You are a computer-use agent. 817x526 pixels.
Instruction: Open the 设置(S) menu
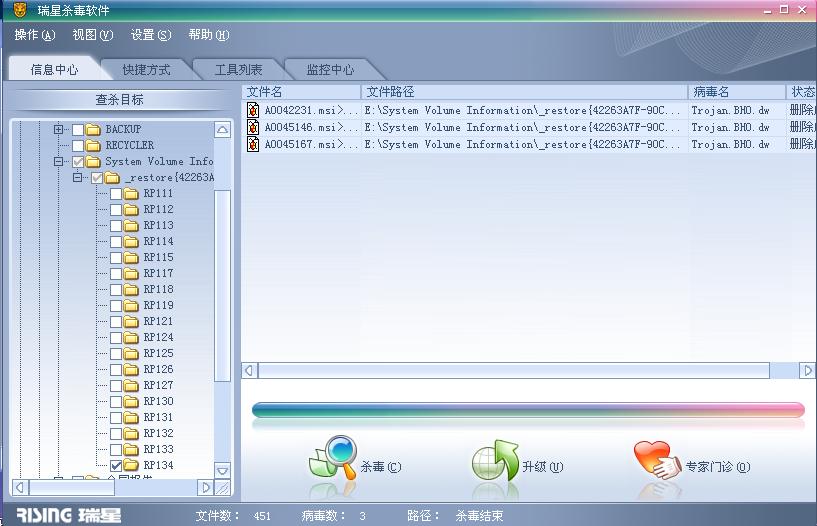[151, 35]
